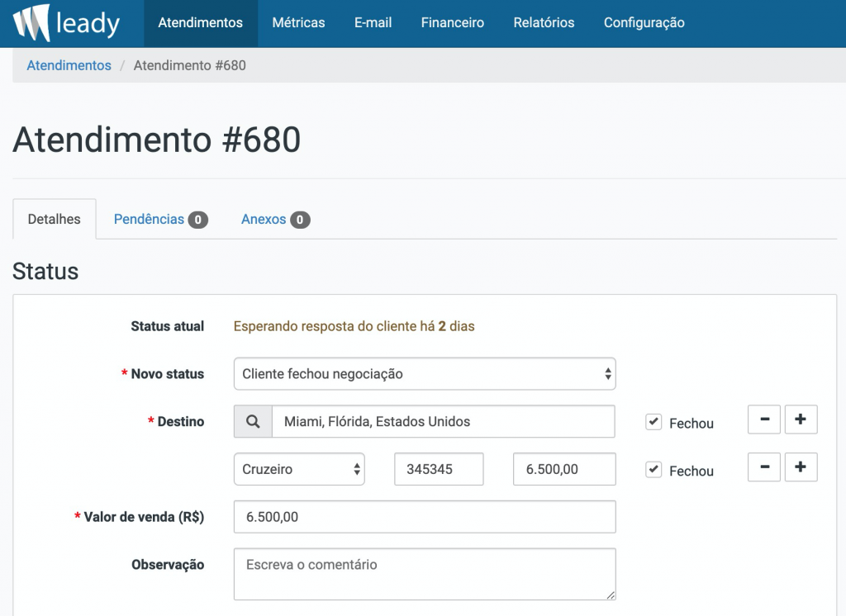Click the leady logo

point(66,22)
